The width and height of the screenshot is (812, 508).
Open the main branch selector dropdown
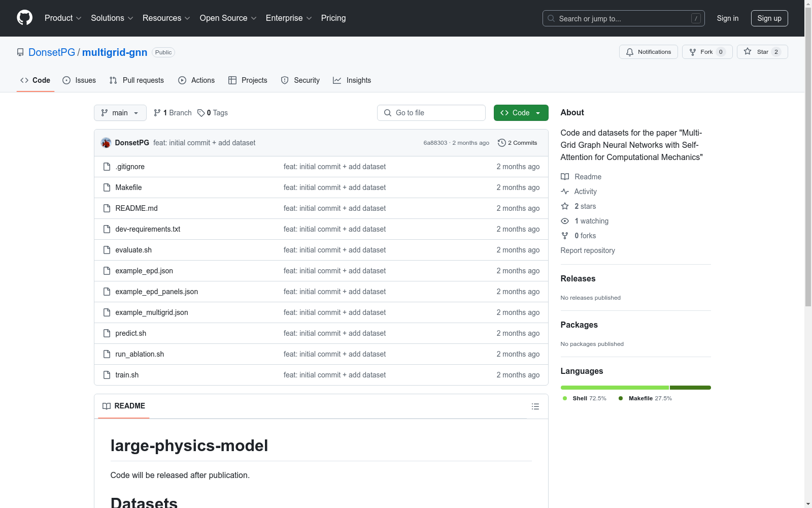point(120,113)
